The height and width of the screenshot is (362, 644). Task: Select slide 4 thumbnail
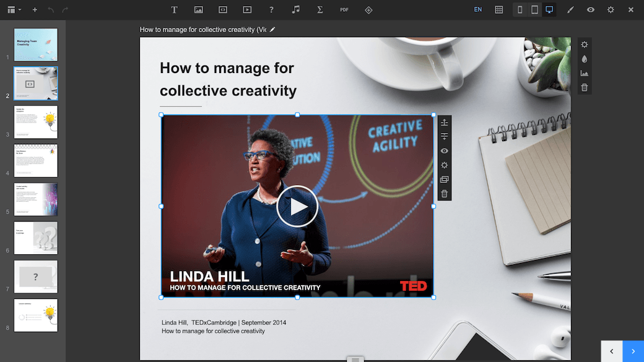click(36, 160)
